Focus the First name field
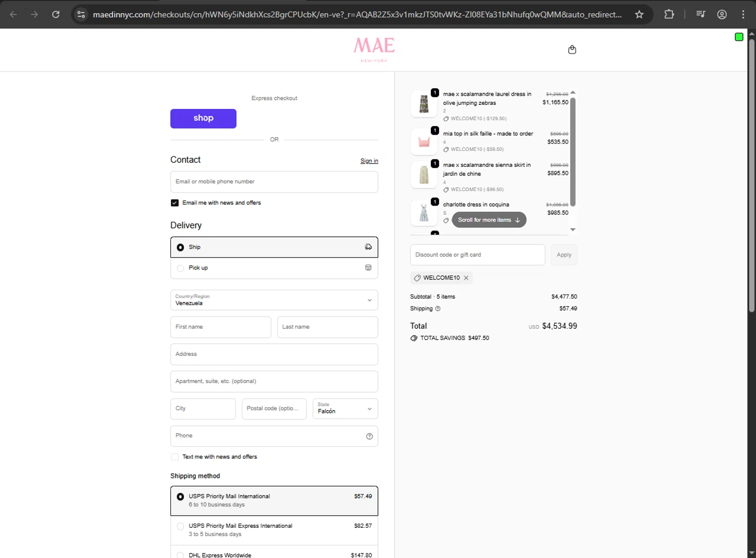The height and width of the screenshot is (558, 756). click(221, 327)
